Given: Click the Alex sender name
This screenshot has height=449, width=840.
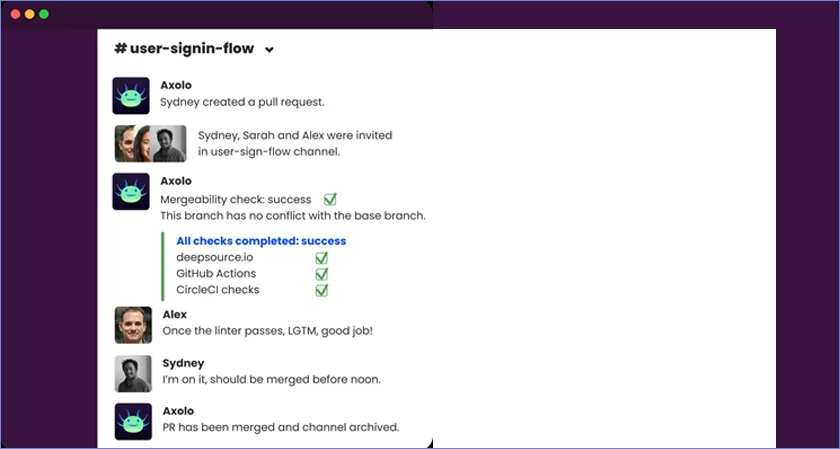Looking at the screenshot, I should coord(175,314).
